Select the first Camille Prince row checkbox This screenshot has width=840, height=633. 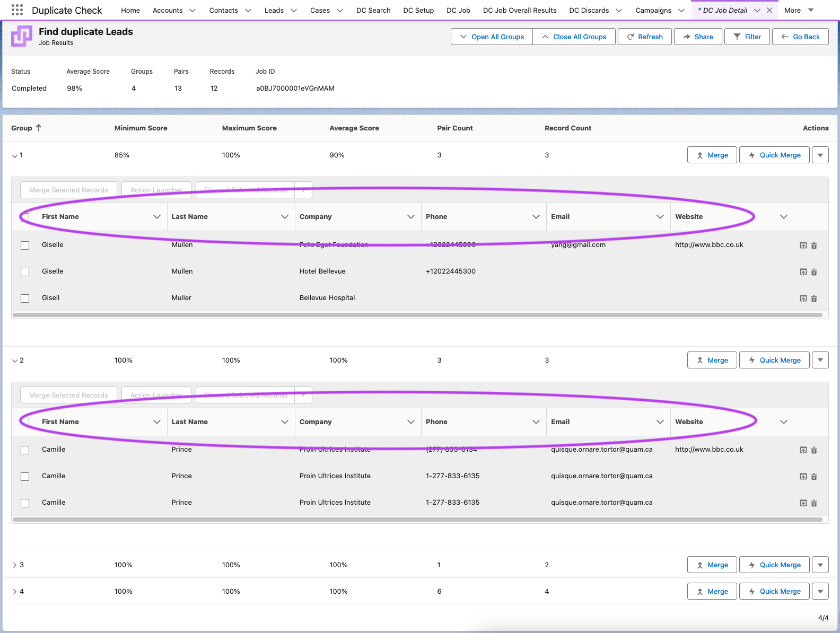click(25, 450)
